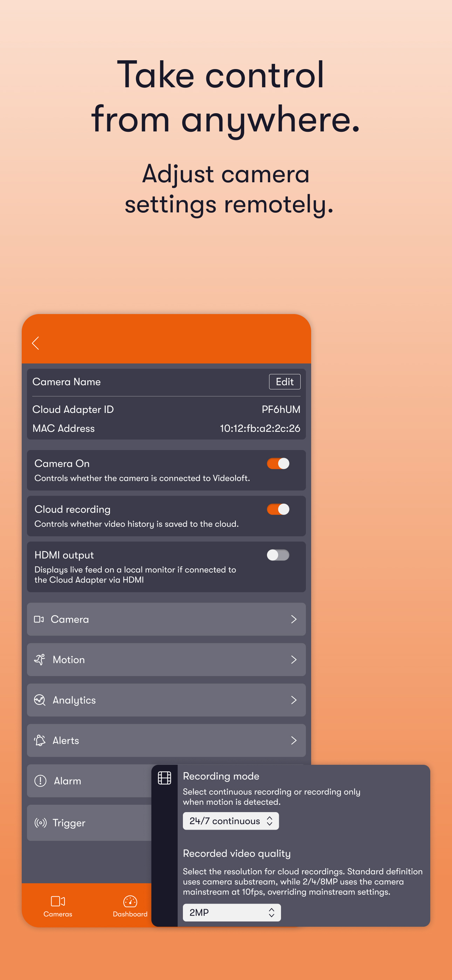The image size is (452, 980).
Task: Switch to the Cameras tab
Action: coord(58,906)
